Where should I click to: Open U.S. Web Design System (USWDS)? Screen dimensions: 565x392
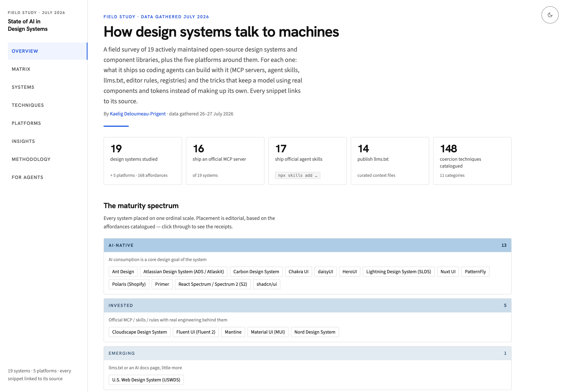click(x=146, y=380)
